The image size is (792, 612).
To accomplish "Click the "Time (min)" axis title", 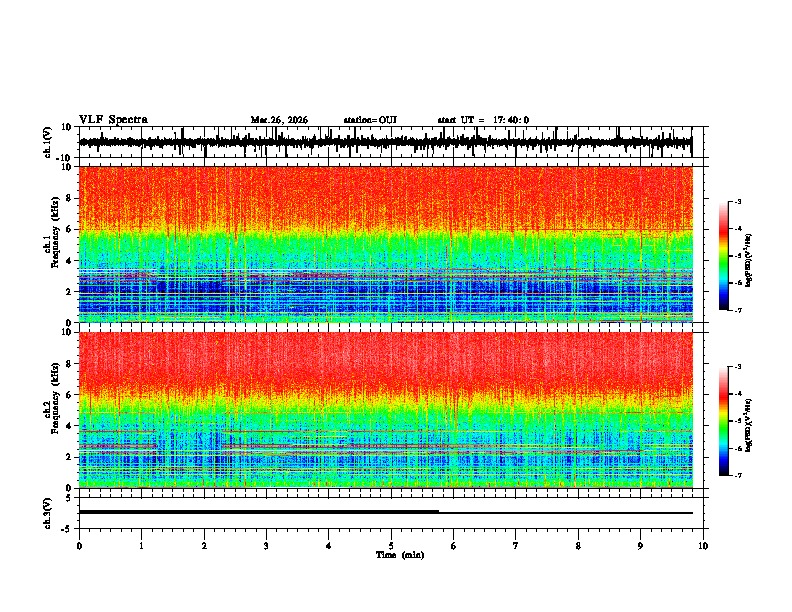I will 400,555.
